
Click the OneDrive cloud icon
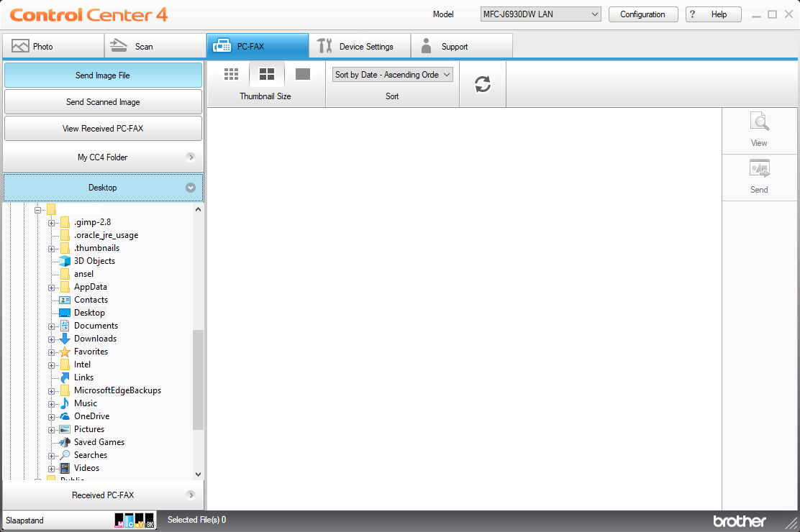65,416
